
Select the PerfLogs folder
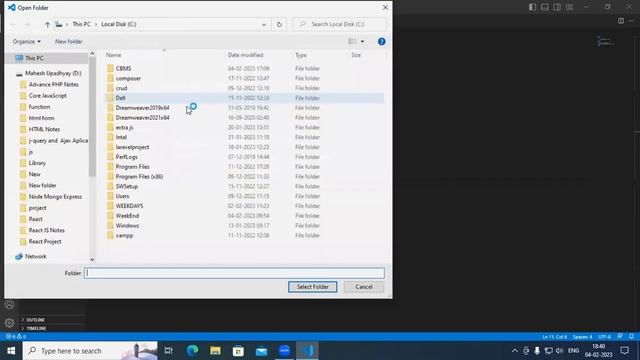point(127,157)
